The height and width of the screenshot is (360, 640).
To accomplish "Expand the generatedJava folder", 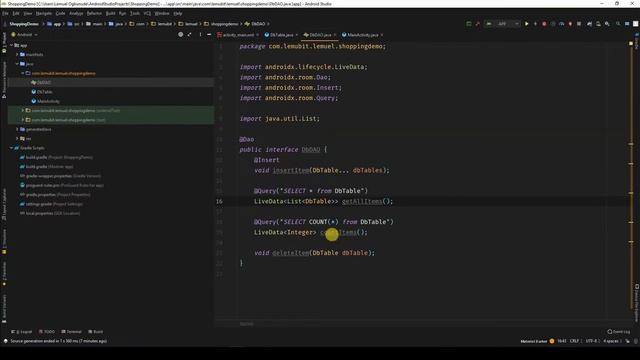I will point(17,129).
